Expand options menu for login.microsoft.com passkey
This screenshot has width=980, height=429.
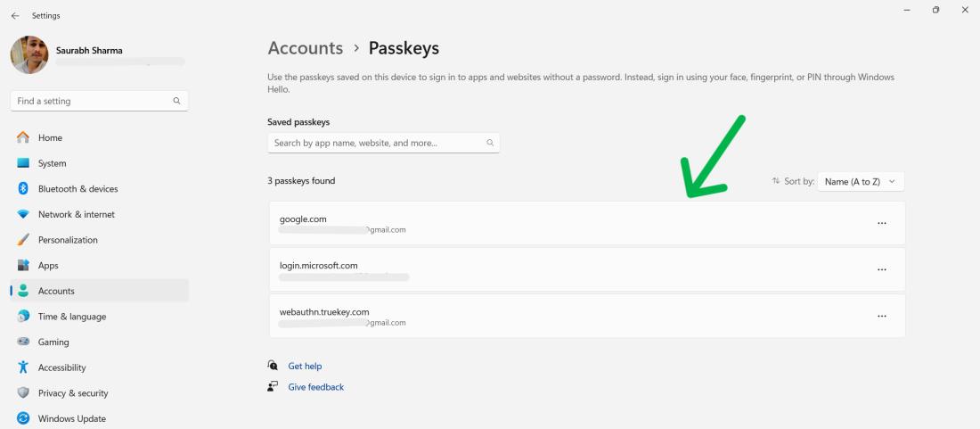pos(882,269)
